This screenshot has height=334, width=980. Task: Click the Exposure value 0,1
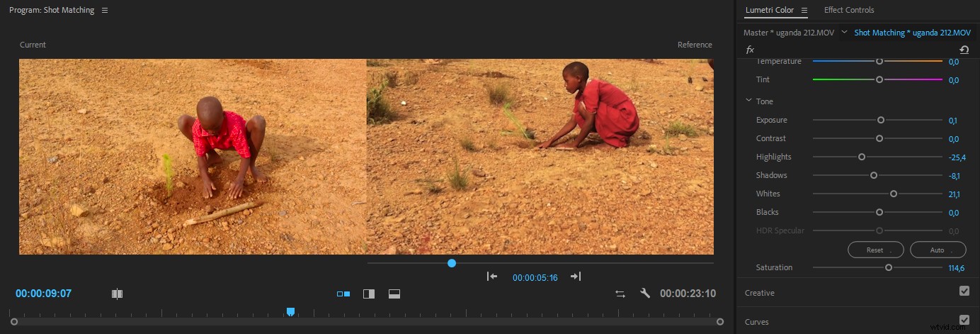pos(953,121)
